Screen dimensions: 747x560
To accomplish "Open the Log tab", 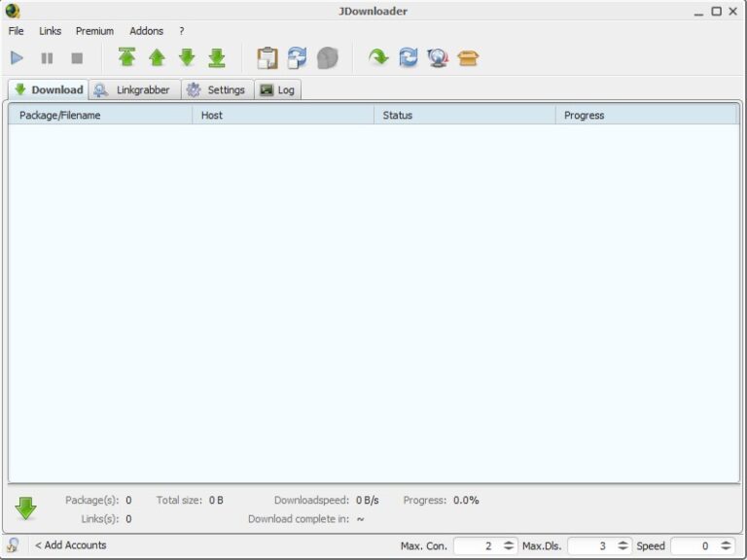I will tap(278, 89).
